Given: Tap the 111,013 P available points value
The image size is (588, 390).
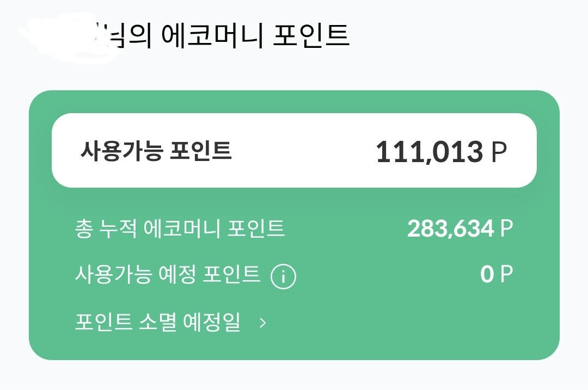Looking at the screenshot, I should 442,152.
